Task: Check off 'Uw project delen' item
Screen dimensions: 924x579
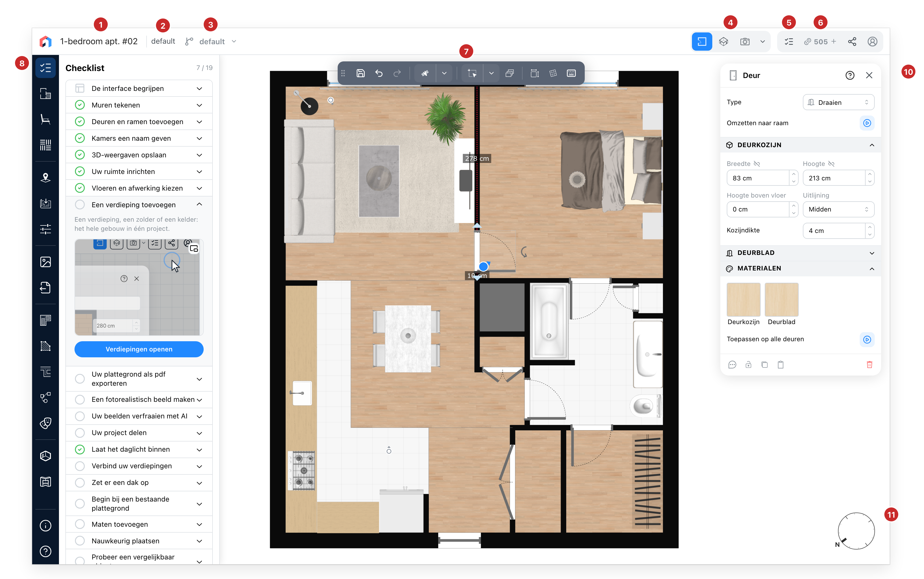Action: point(80,433)
